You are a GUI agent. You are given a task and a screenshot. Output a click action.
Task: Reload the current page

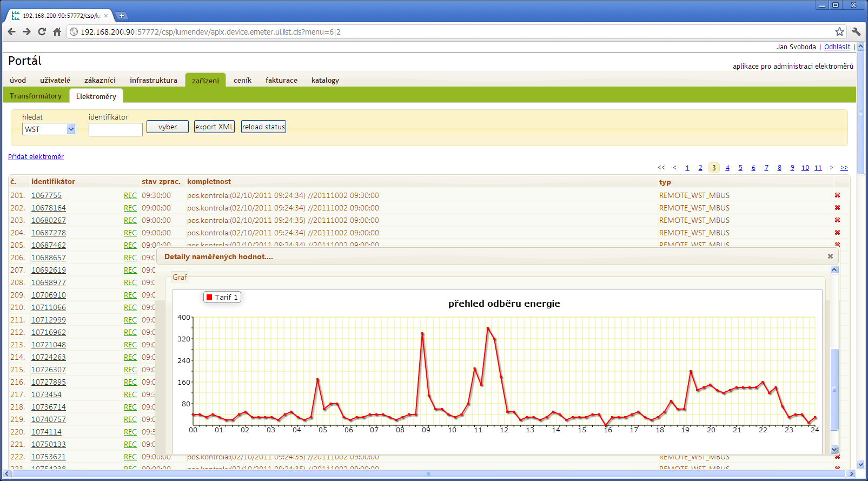tap(42, 32)
